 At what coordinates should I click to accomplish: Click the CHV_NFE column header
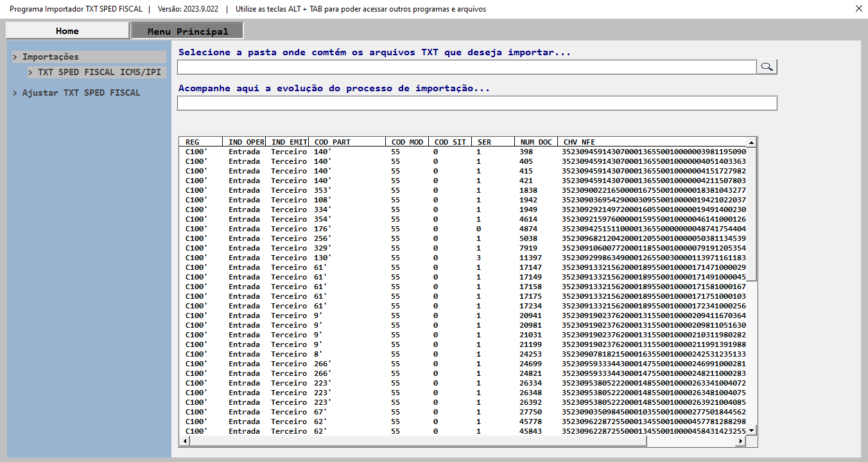(x=579, y=142)
